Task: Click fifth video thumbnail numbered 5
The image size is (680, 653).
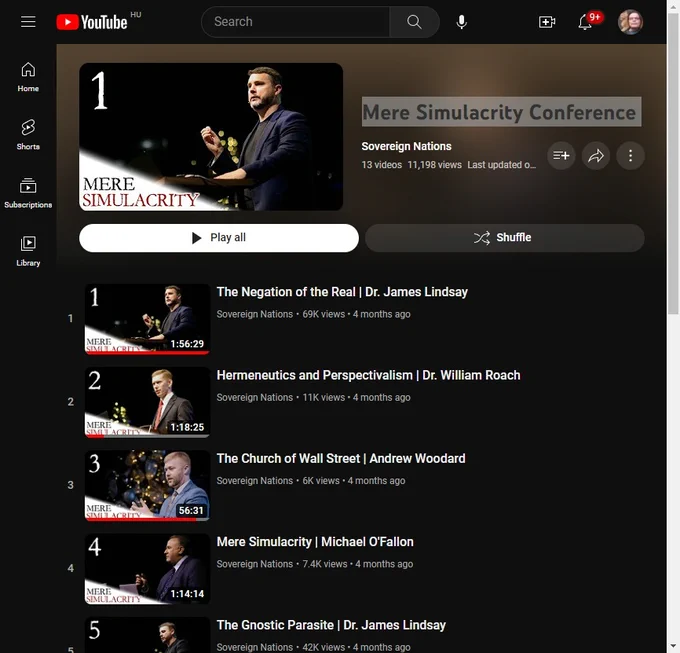Action: coord(147,635)
